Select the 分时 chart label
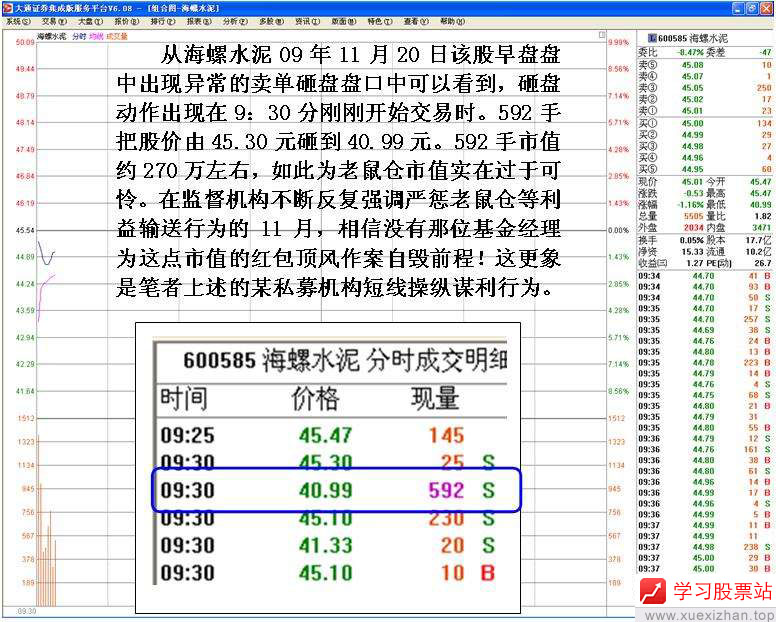776x622 pixels. pos(78,36)
